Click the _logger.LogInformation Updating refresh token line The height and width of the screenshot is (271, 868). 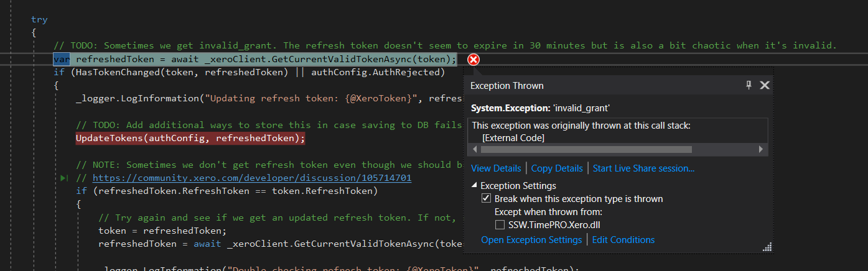(x=271, y=99)
